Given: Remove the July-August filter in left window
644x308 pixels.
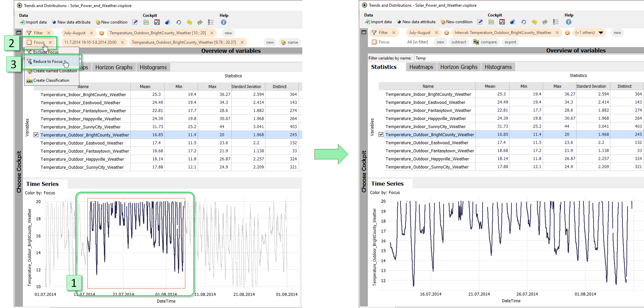Looking at the screenshot, I should click(x=91, y=33).
